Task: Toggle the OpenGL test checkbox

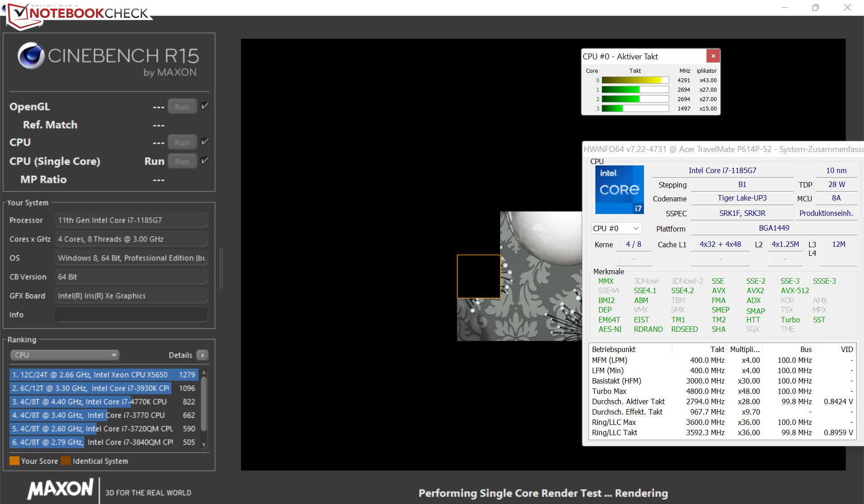Action: (x=205, y=106)
